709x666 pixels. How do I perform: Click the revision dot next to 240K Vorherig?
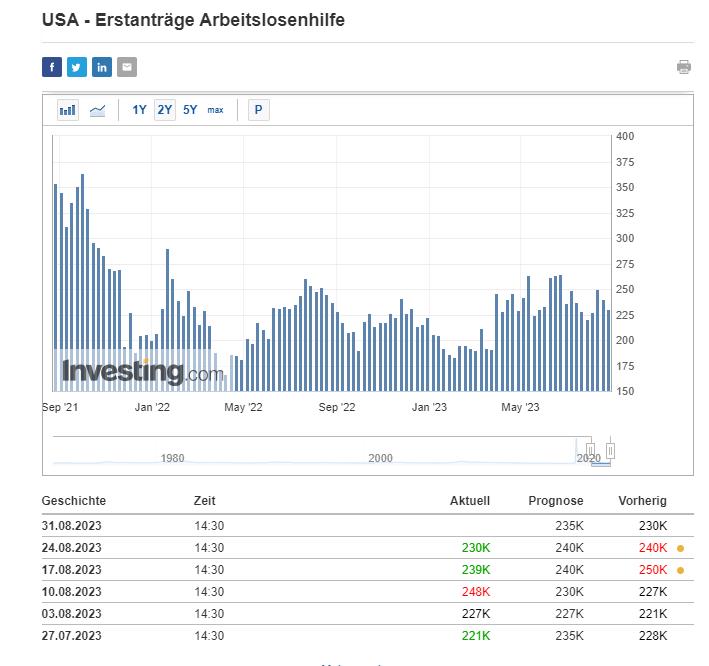tap(680, 548)
